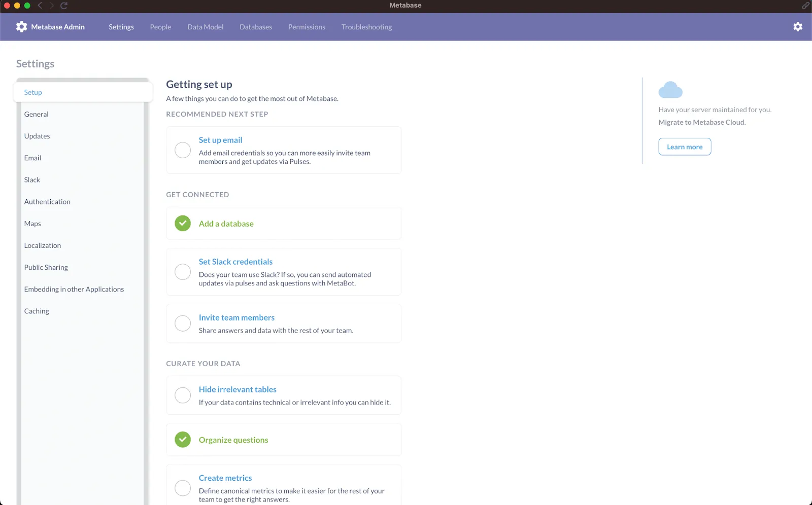
Task: Click the 'GET CONNECTED' section label
Action: tap(197, 195)
